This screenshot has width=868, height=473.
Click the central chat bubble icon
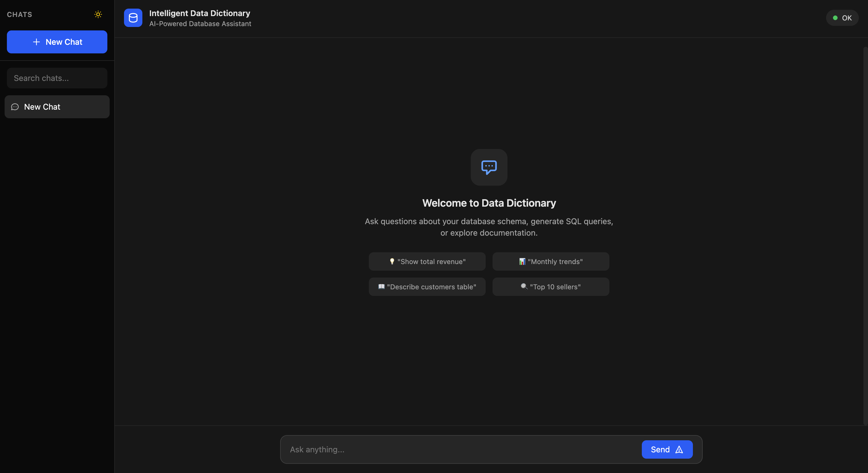click(x=489, y=167)
